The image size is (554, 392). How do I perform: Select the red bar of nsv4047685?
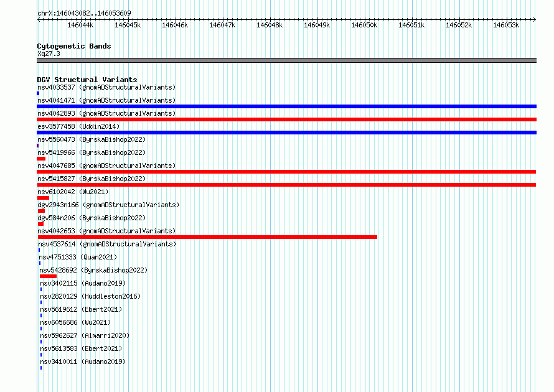pyautogui.click(x=286, y=172)
